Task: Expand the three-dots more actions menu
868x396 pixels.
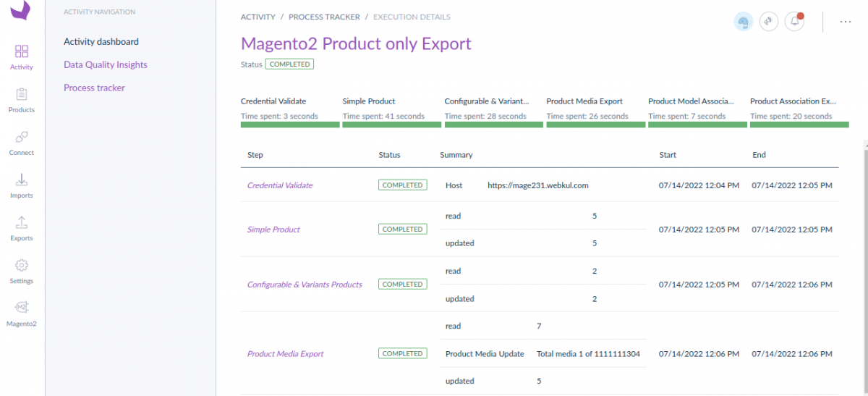Action: pos(845,22)
